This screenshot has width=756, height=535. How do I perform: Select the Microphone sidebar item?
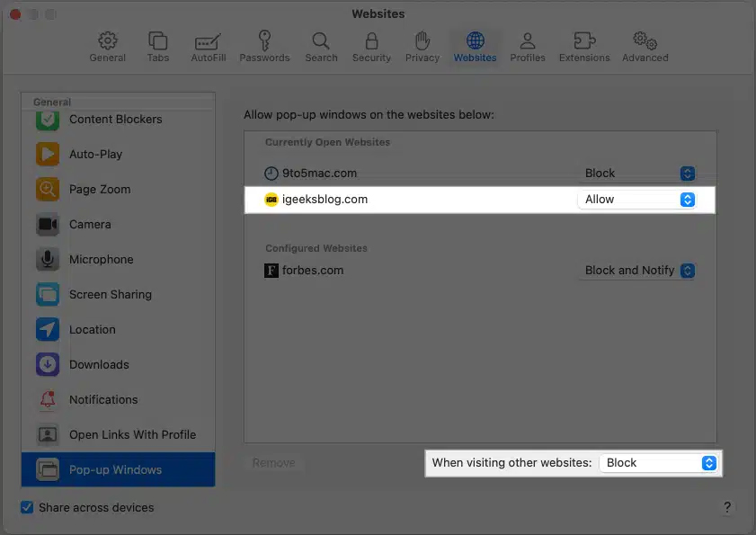[100, 260]
